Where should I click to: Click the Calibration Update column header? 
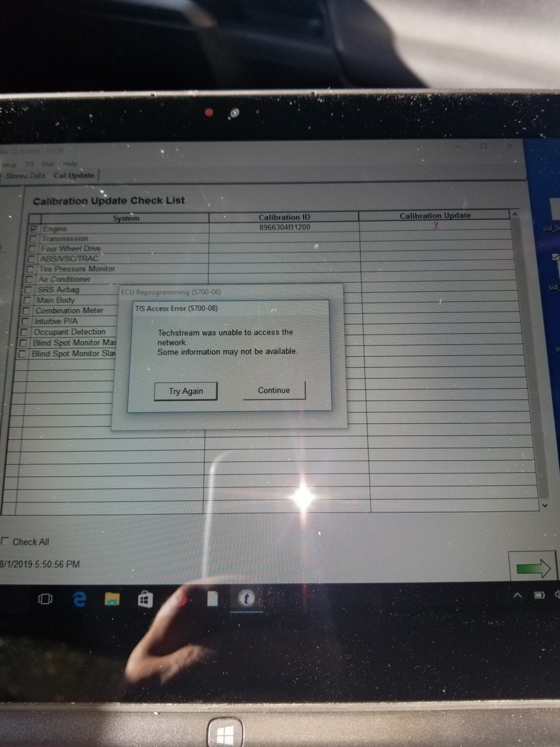(x=435, y=215)
